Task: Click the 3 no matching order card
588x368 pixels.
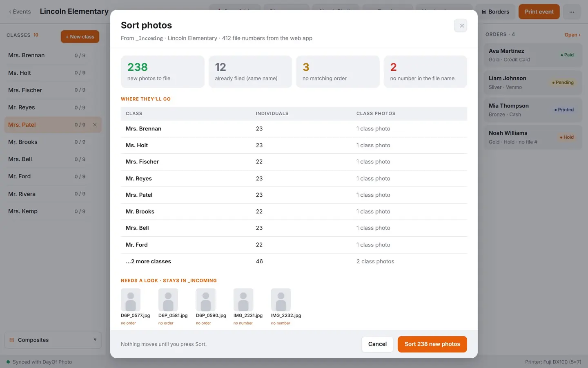Action: pyautogui.click(x=338, y=72)
